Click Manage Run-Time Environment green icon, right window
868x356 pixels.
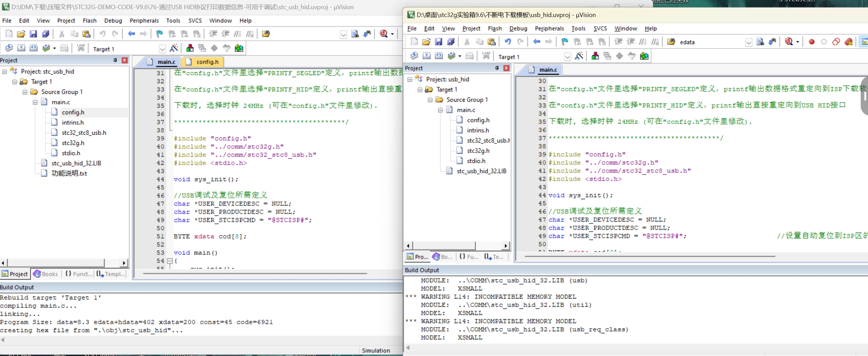[x=644, y=56]
